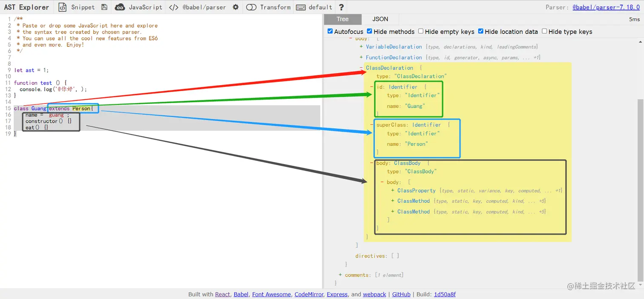This screenshot has width=644, height=299.
Task: Click code line 'function test () {'
Action: [x=40, y=83]
